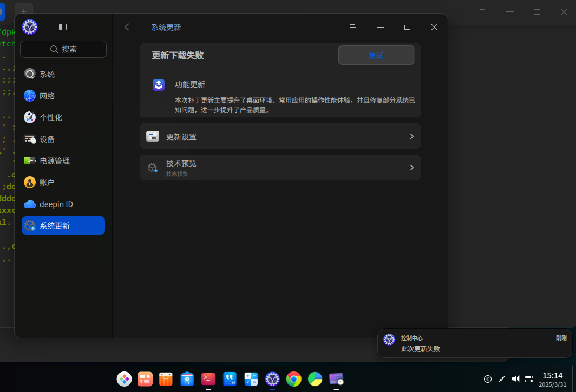Image resolution: width=576 pixels, height=392 pixels.
Task: Open the terminal window's hamburger menu
Action: coord(483,12)
